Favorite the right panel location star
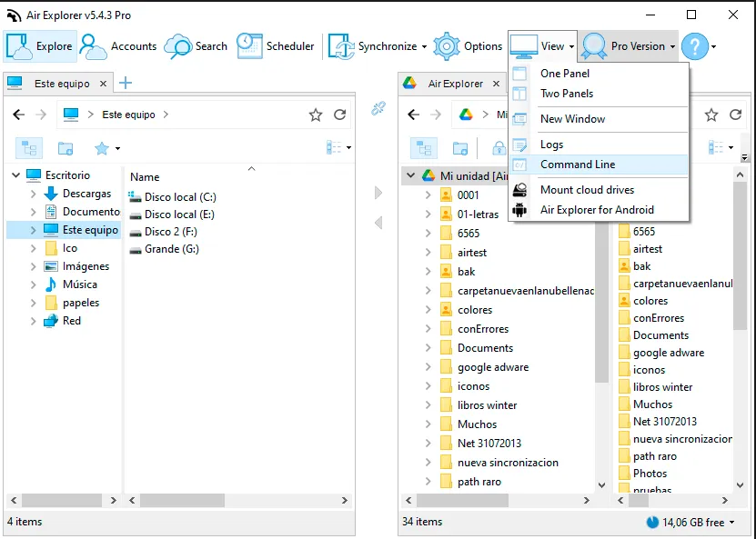 [x=711, y=115]
